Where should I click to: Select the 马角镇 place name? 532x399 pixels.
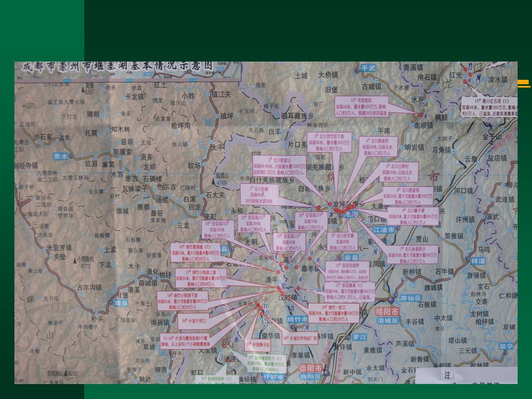442,150
